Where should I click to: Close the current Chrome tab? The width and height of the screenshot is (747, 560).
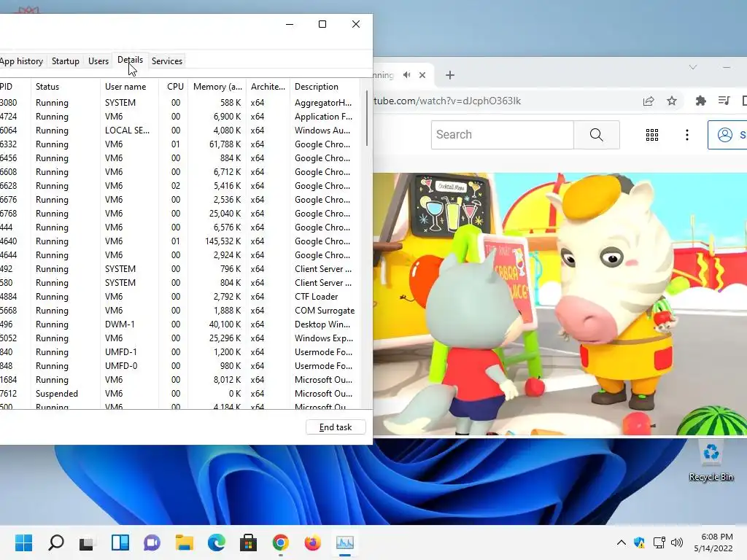tap(422, 75)
